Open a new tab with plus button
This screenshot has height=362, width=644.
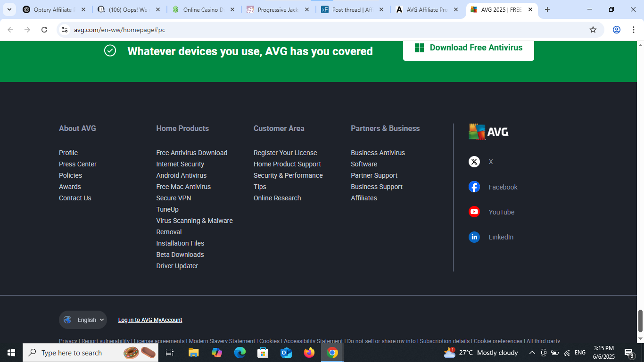click(x=547, y=9)
